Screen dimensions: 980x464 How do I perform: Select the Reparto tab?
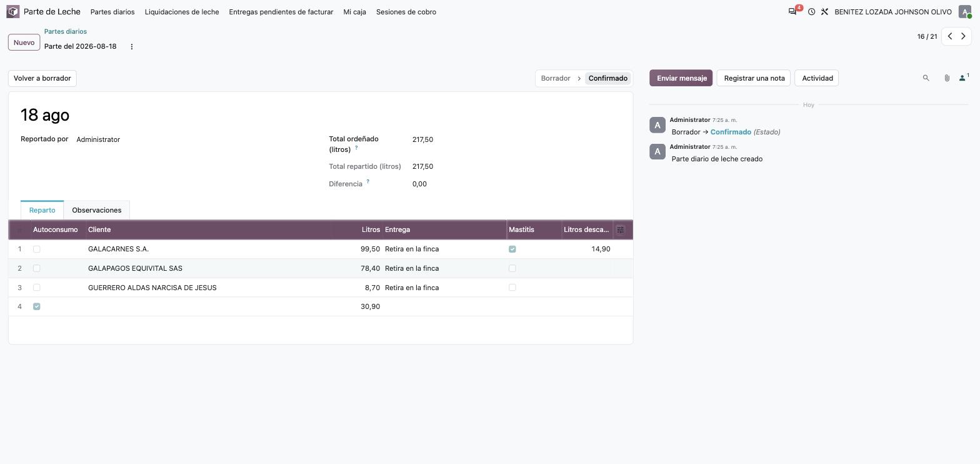tap(42, 210)
